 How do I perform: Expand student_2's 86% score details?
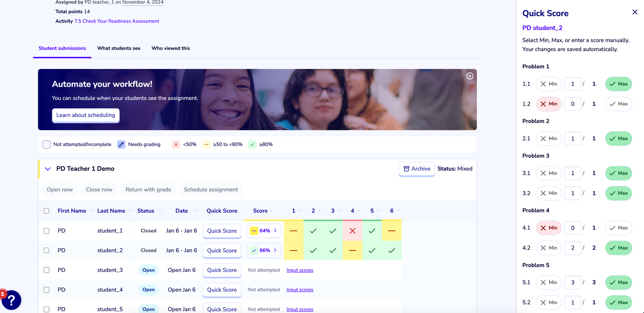(x=264, y=251)
